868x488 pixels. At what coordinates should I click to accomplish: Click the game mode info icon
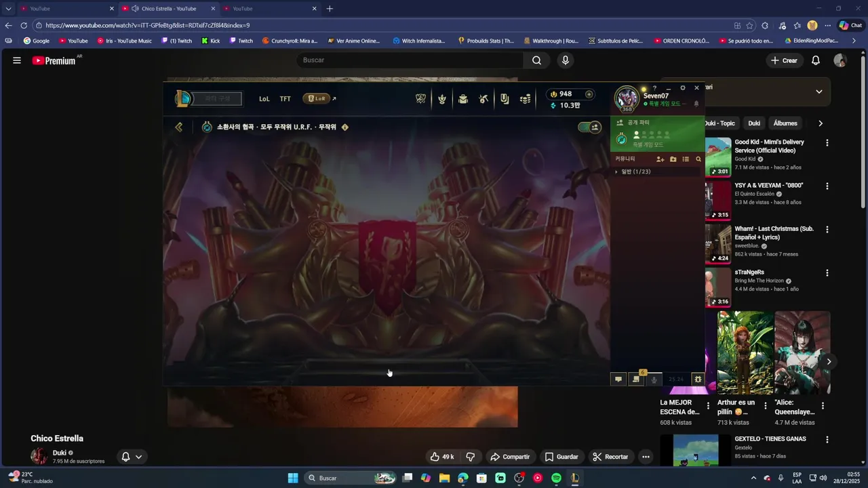[x=344, y=127]
